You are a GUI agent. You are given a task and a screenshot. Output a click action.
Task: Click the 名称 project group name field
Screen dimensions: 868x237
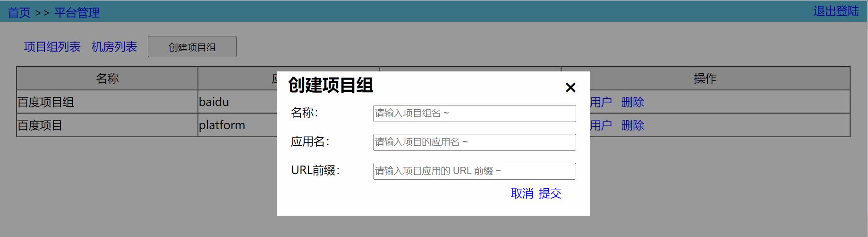pos(474,114)
